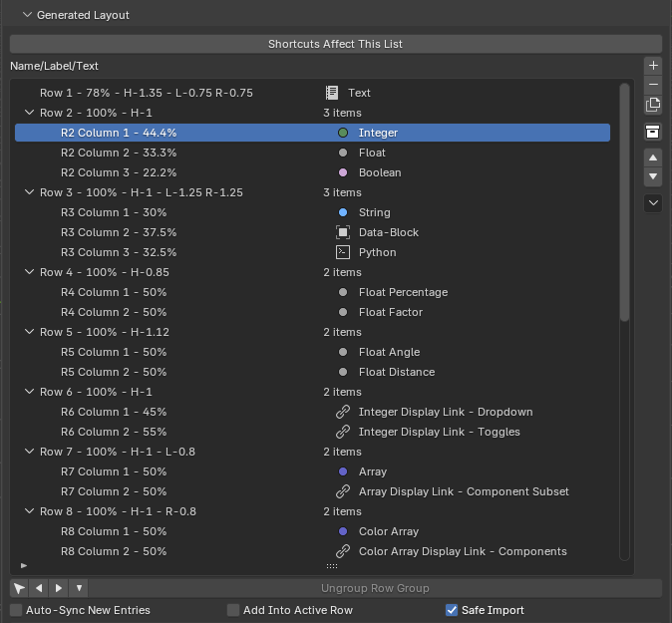Toggle Add Into Active Row checkbox
Screen dimensions: 672x623
[x=233, y=610]
